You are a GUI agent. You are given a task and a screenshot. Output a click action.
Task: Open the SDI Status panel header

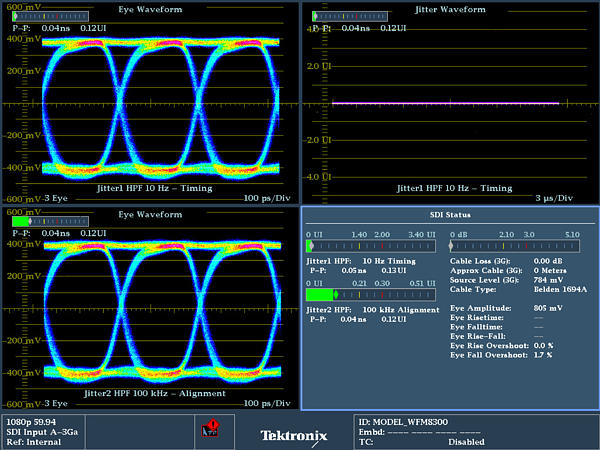[x=449, y=216]
